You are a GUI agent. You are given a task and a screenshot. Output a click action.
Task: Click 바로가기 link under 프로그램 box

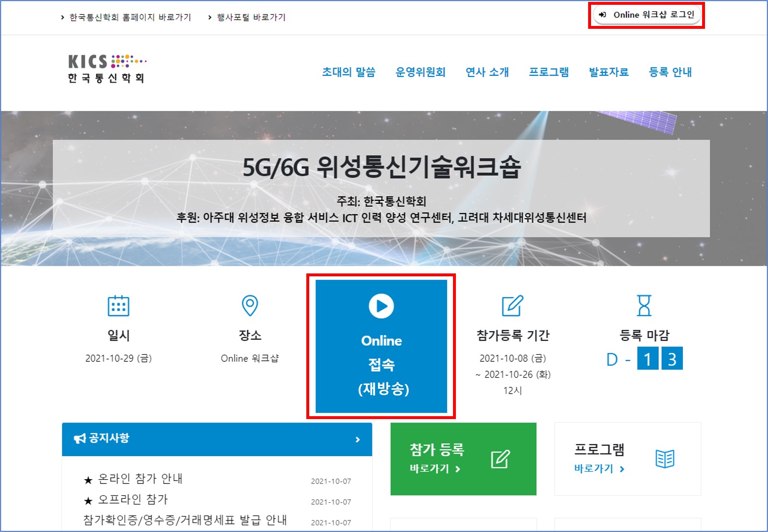(599, 469)
